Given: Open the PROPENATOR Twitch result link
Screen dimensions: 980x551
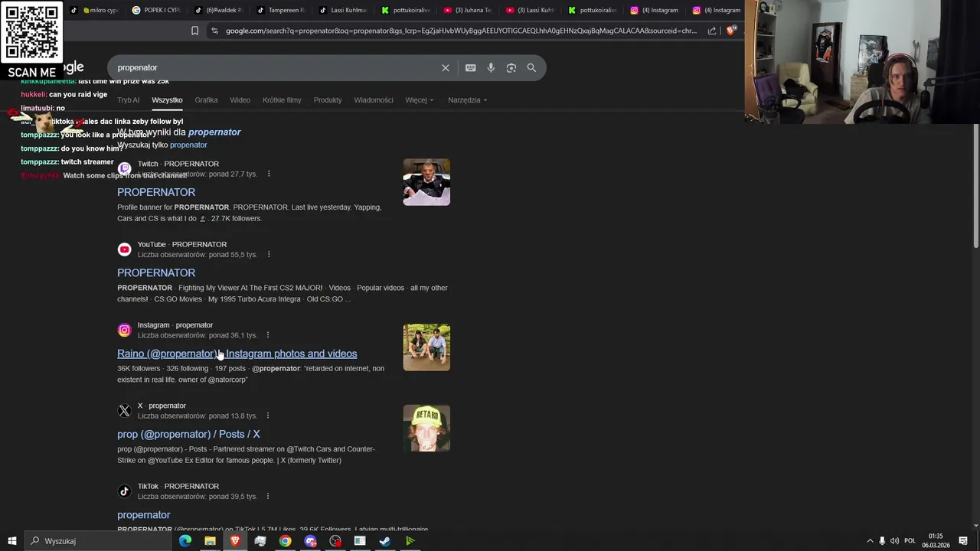Looking at the screenshot, I should point(156,192).
